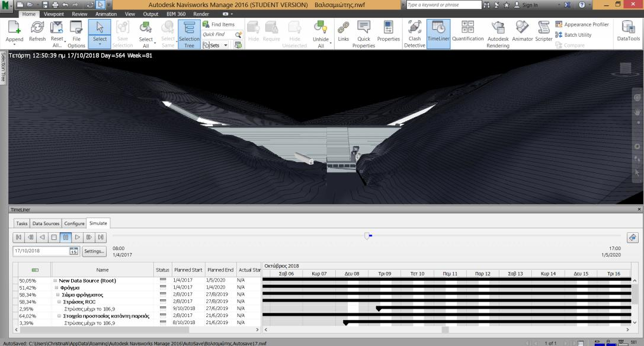Click the export animation icon in TimeLiner
644x346 pixels.
point(633,238)
